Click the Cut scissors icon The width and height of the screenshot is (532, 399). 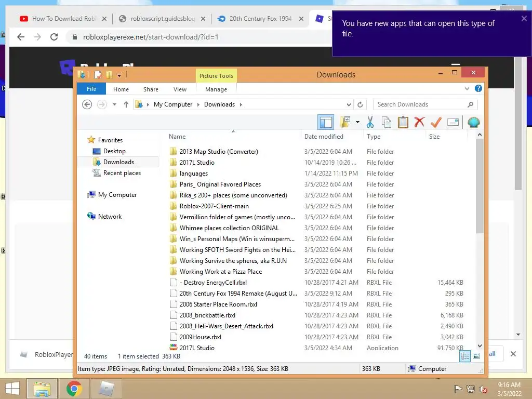coord(370,122)
